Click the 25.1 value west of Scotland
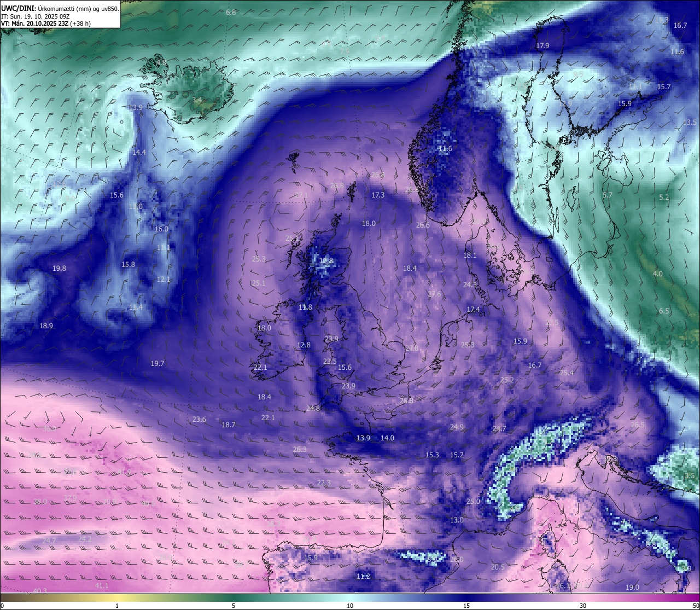700x610 pixels. (x=258, y=283)
